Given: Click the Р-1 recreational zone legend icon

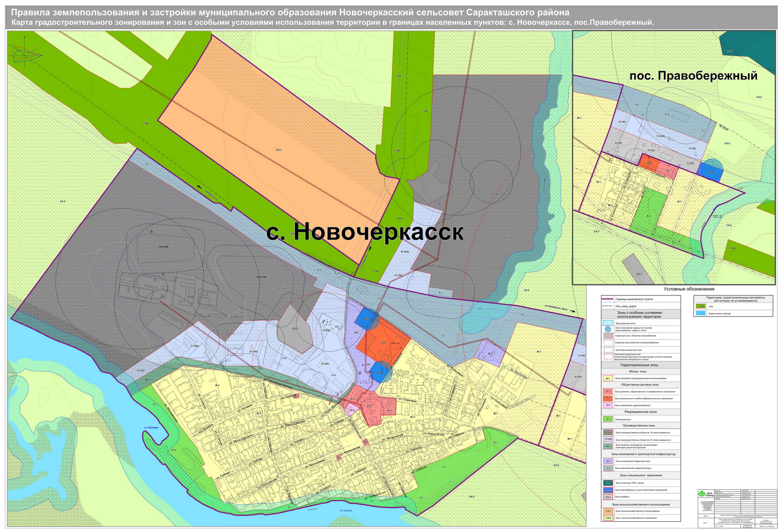Looking at the screenshot, I should click(608, 419).
